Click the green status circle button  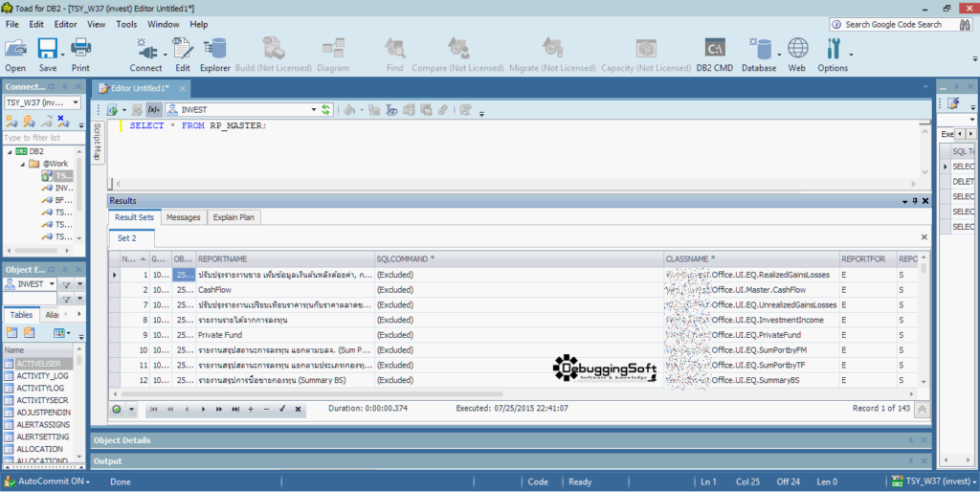(x=117, y=410)
